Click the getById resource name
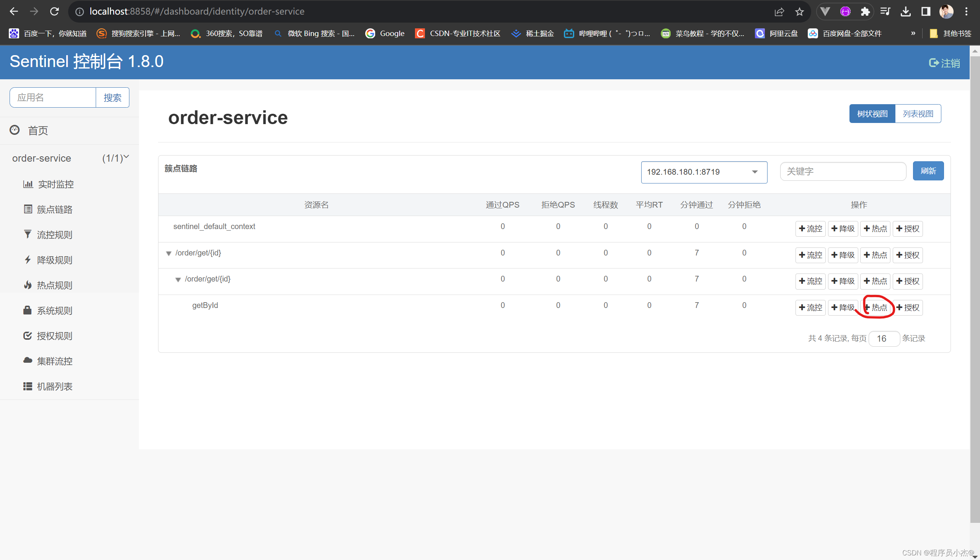Screen dimensions: 980x560 (x=205, y=305)
